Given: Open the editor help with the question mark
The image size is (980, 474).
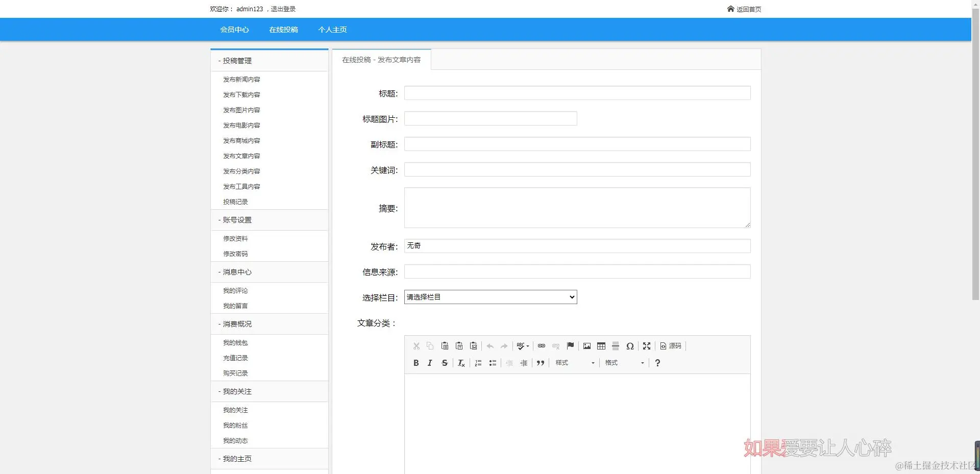Looking at the screenshot, I should (657, 363).
